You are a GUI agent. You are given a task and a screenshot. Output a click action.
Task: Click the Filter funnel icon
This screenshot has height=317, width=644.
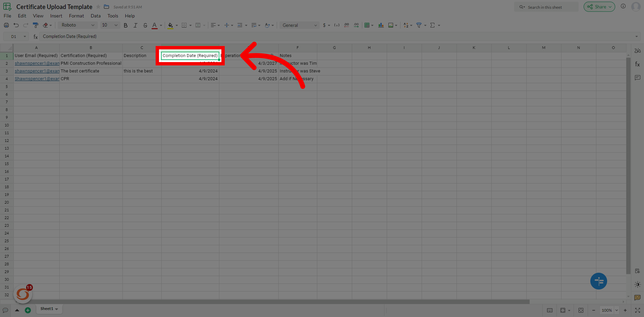419,25
